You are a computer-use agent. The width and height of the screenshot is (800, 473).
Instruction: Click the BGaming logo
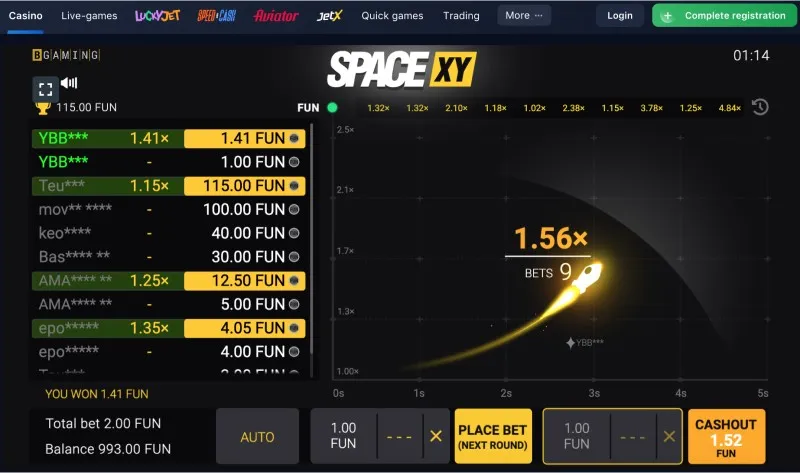coord(66,55)
